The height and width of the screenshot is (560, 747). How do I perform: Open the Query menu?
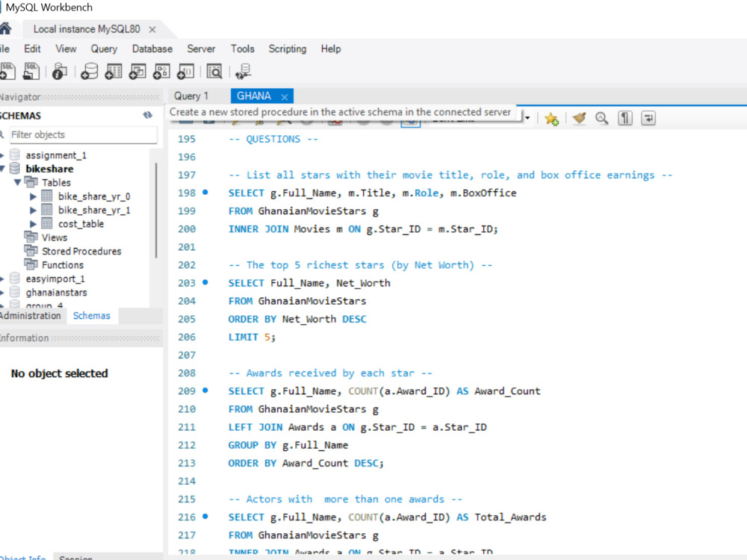(x=104, y=49)
